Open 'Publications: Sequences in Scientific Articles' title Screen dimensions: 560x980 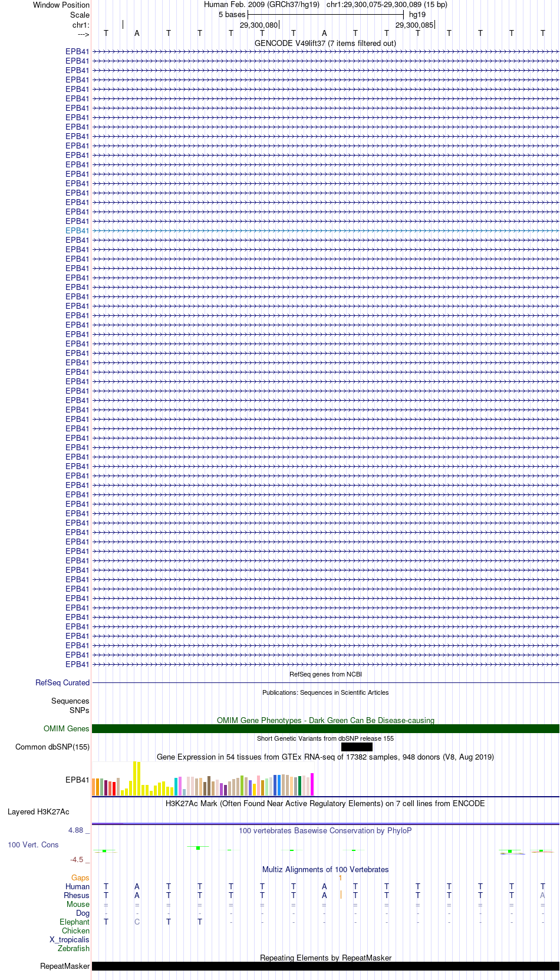click(x=325, y=692)
